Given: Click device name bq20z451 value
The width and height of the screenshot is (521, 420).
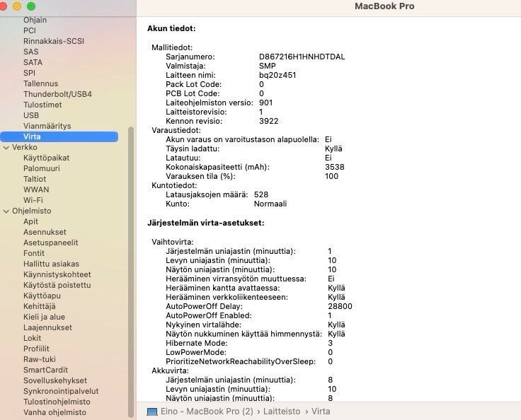Looking at the screenshot, I should pyautogui.click(x=277, y=76).
